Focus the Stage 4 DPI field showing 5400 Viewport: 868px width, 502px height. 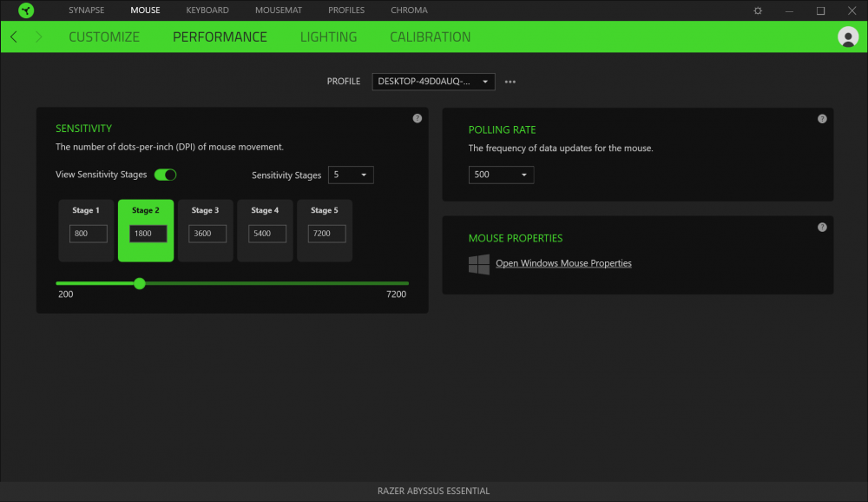point(266,234)
